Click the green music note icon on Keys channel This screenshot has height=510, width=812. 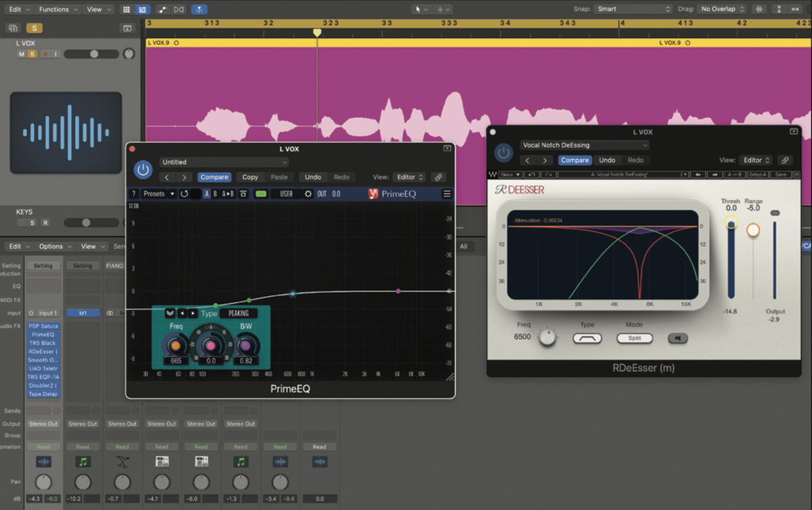pos(83,461)
